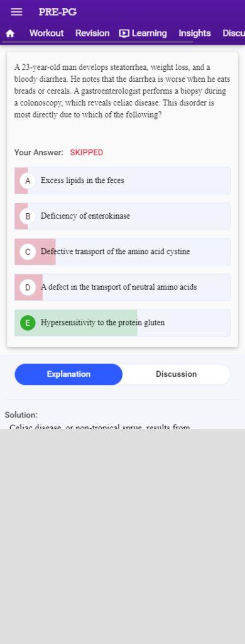245x644 pixels.
Task: Select option circle C
Action: (28, 252)
